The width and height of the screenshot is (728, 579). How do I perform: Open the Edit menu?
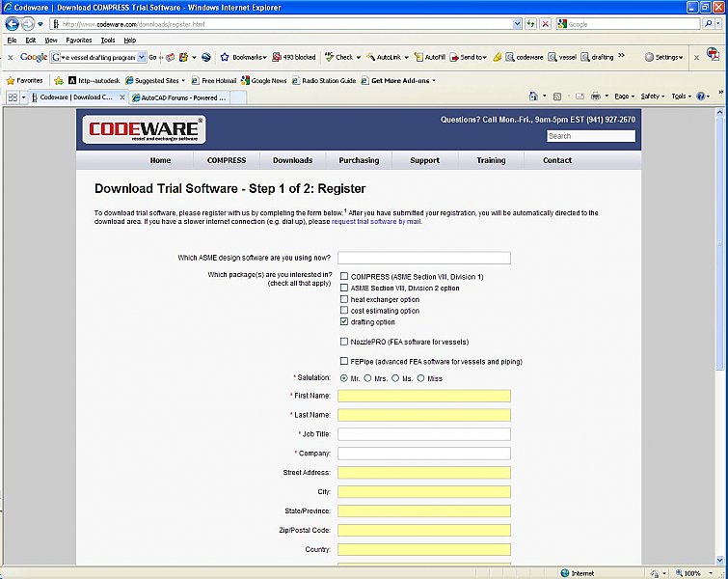click(x=31, y=40)
